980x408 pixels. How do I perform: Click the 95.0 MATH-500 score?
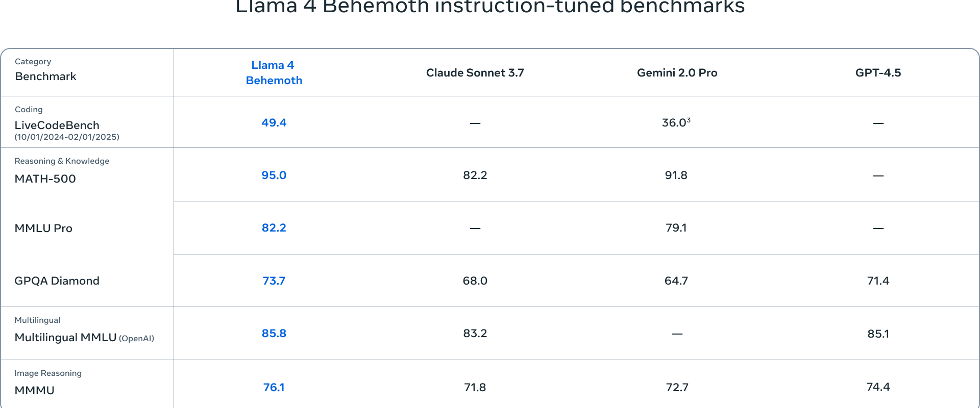pyautogui.click(x=274, y=175)
